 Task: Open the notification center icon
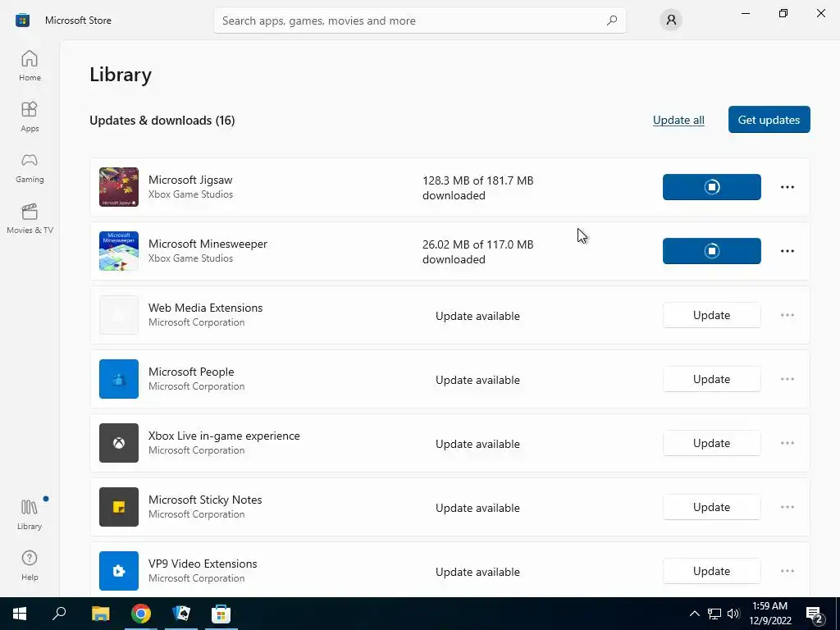tap(815, 614)
